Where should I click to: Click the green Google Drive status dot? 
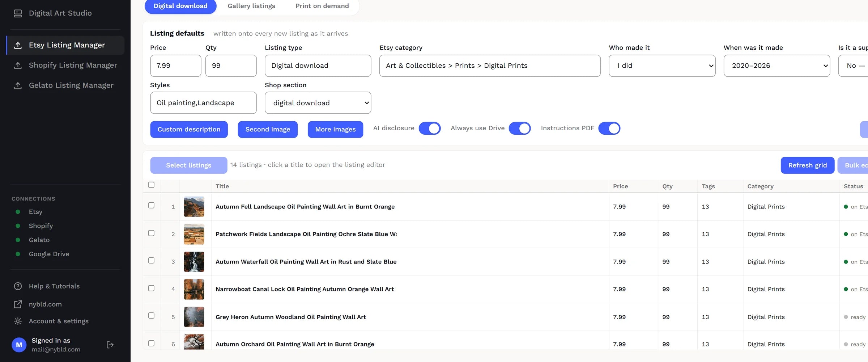point(18,254)
